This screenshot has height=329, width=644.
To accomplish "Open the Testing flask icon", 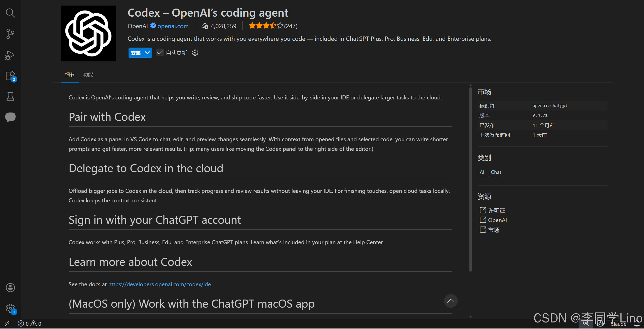I will point(10,96).
